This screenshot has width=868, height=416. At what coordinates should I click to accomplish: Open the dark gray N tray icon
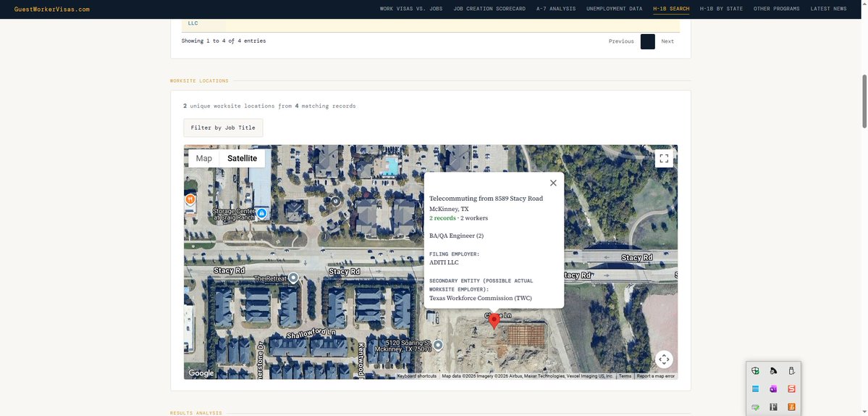773,407
